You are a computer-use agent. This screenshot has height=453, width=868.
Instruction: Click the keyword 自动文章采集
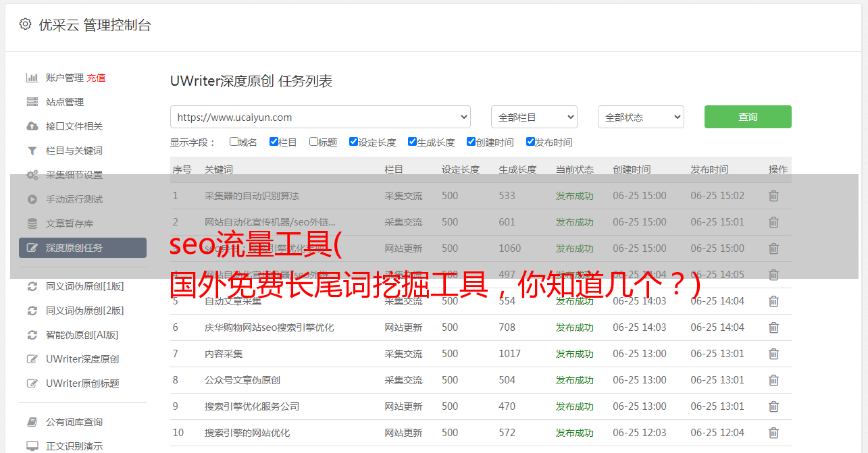tap(233, 301)
